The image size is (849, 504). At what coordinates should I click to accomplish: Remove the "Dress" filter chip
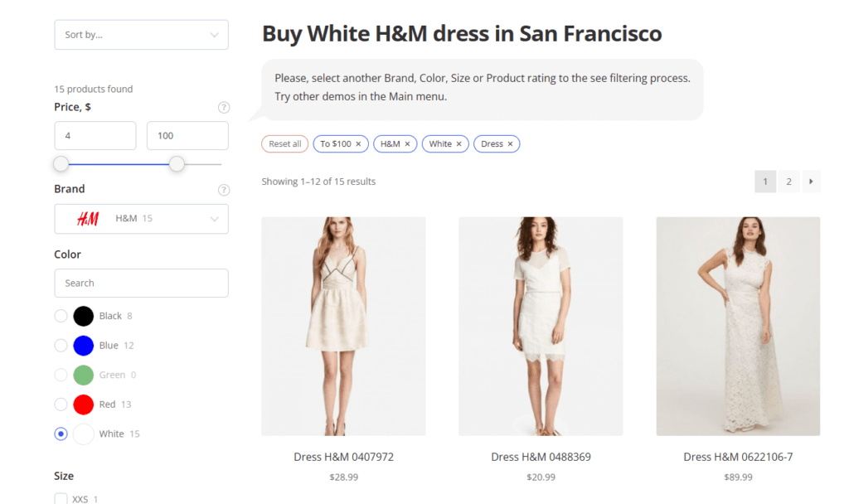pos(509,143)
